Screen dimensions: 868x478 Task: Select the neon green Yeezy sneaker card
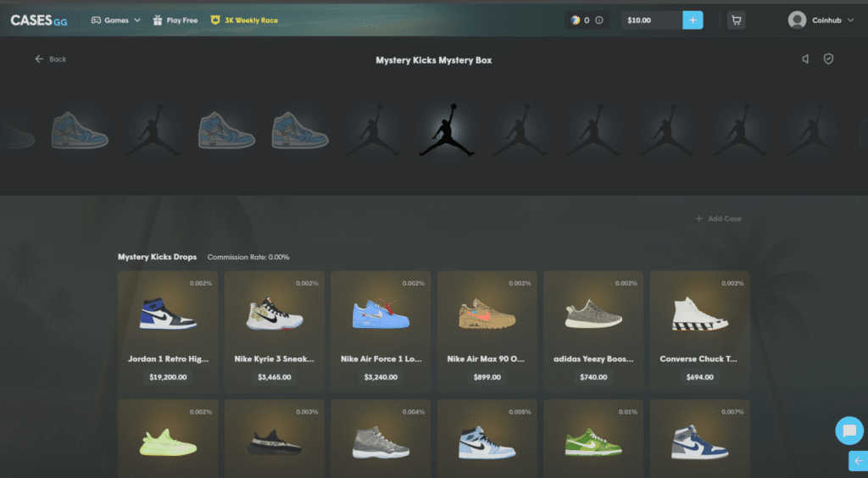click(x=168, y=439)
